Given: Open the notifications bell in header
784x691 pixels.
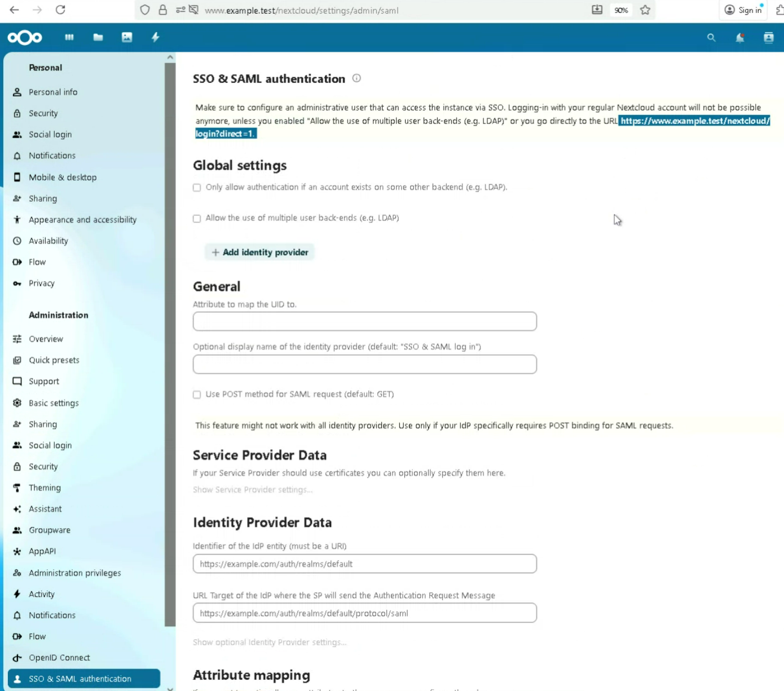Looking at the screenshot, I should (x=740, y=37).
